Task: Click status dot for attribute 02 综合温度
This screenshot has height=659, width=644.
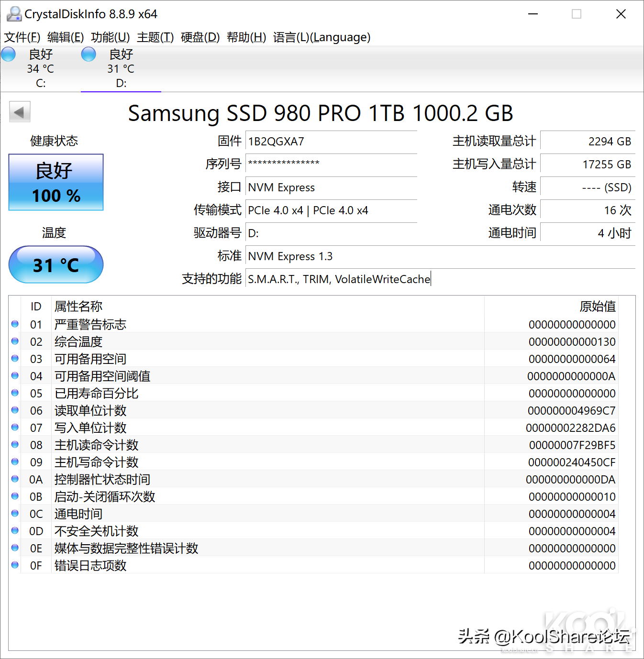Action: click(x=15, y=341)
